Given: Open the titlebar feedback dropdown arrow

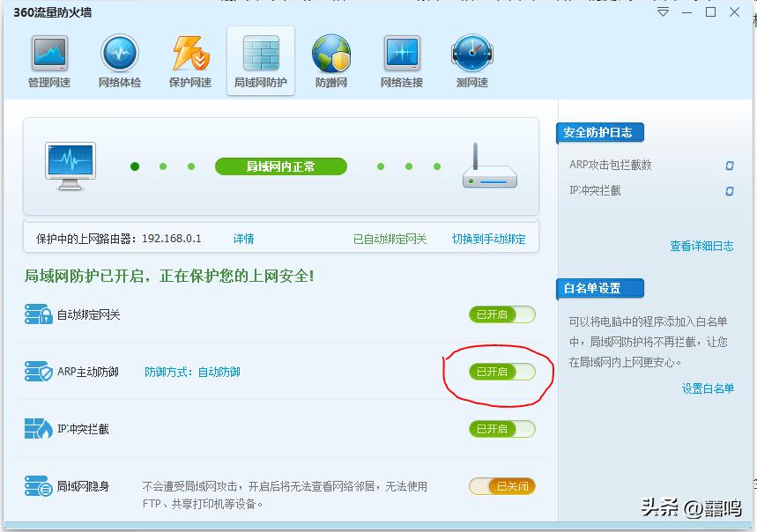Looking at the screenshot, I should (662, 12).
